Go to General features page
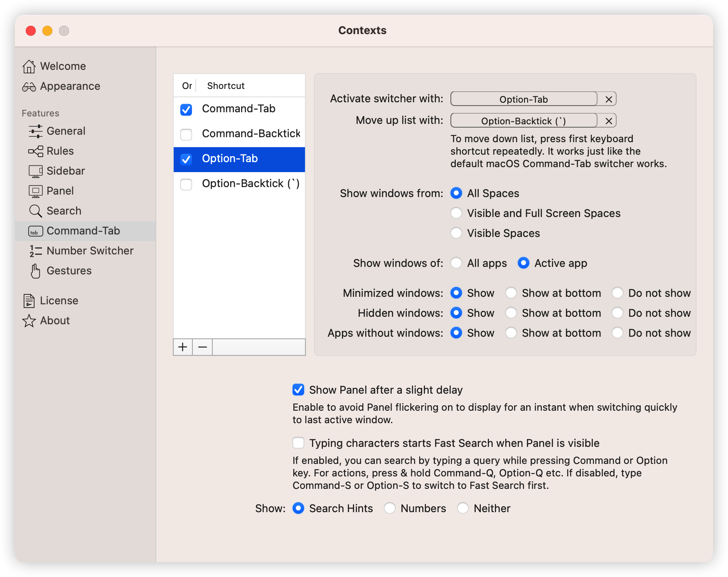The height and width of the screenshot is (577, 728). click(x=66, y=131)
